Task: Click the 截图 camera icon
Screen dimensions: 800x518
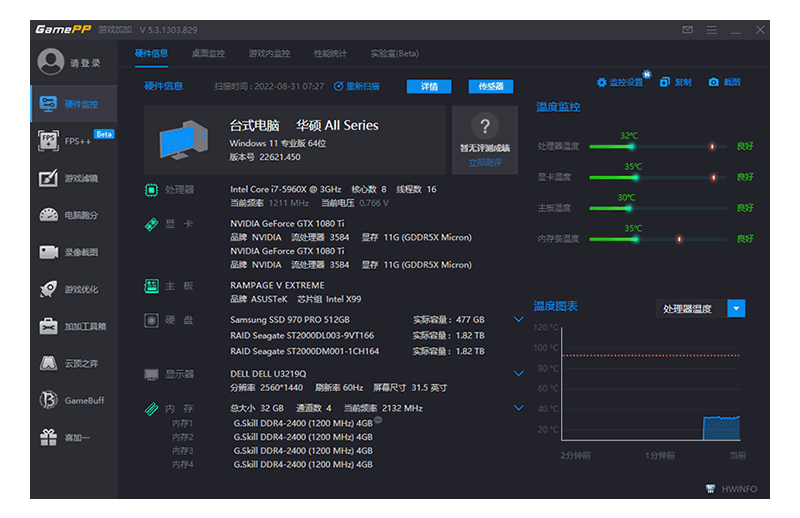Action: click(x=714, y=82)
